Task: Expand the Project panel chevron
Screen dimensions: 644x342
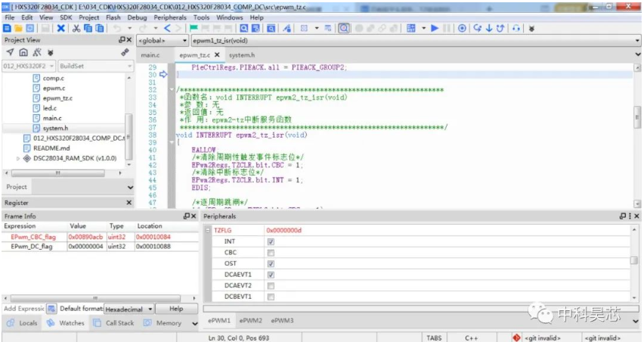Action: click(130, 188)
